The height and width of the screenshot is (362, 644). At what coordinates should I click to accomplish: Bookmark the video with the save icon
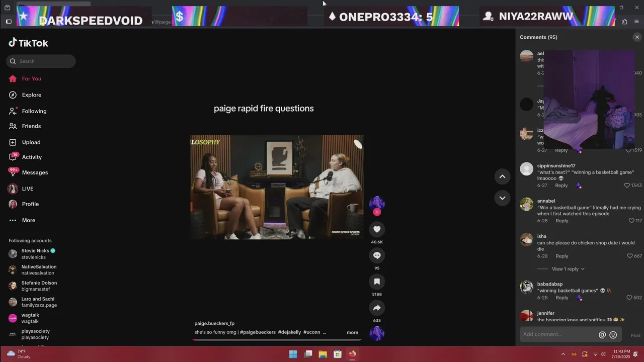pos(377,282)
